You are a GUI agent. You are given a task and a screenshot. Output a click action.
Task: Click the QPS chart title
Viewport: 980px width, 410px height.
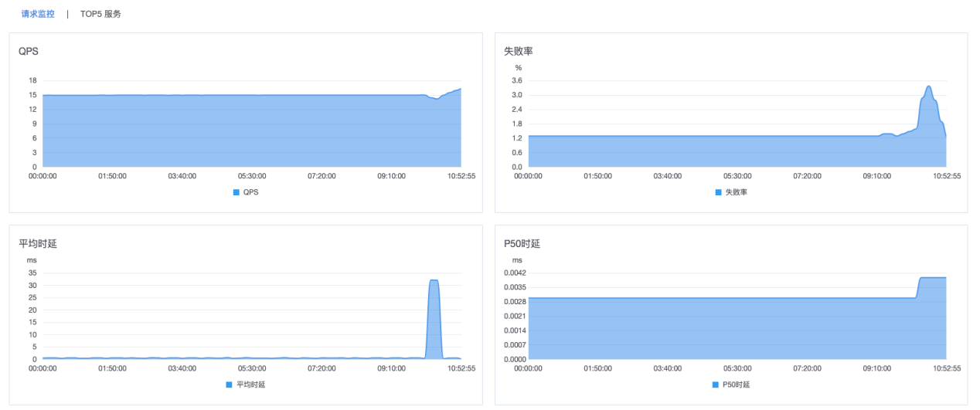(28, 52)
